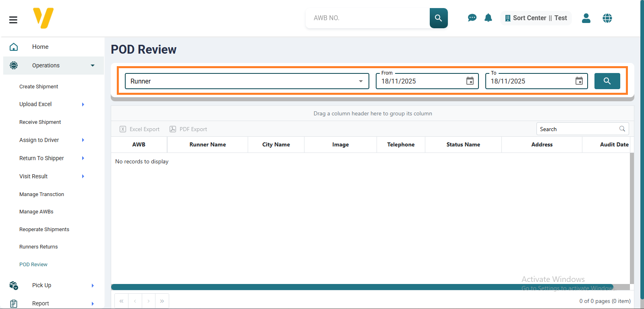Click the PDF Export icon
This screenshot has height=309, width=644.
coord(173,129)
